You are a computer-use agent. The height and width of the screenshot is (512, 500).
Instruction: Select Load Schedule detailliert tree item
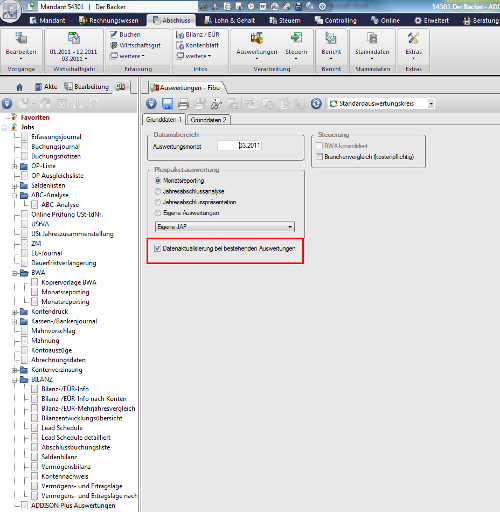point(76,437)
